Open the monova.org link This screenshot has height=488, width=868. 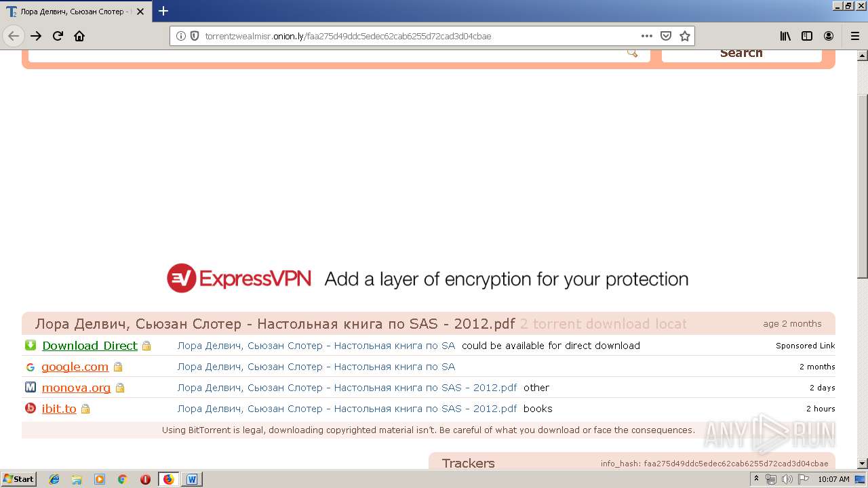point(76,388)
